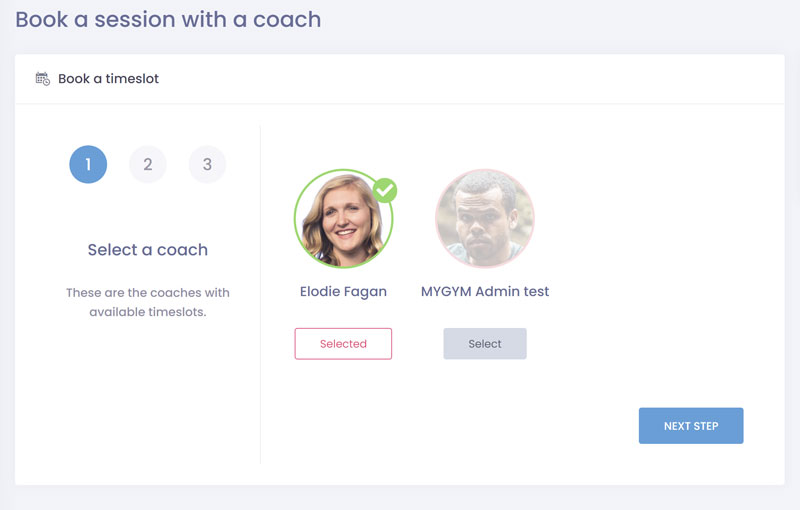Click the "Book a session with a coach" heading

(168, 19)
